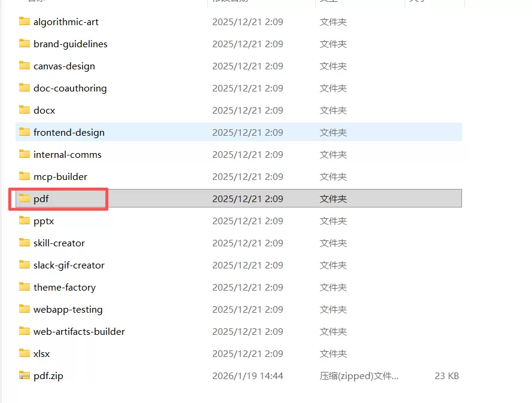Select the highlighted pdf folder icon
This screenshot has width=532, height=403.
(24, 199)
